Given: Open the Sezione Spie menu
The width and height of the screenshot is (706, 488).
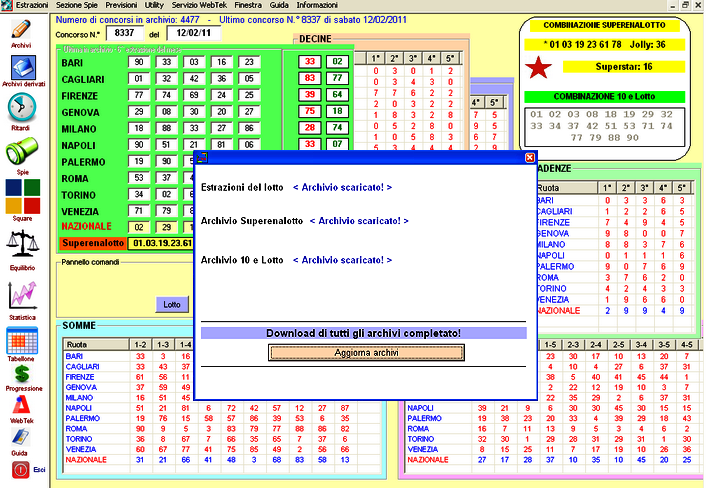Looking at the screenshot, I should (77, 5).
